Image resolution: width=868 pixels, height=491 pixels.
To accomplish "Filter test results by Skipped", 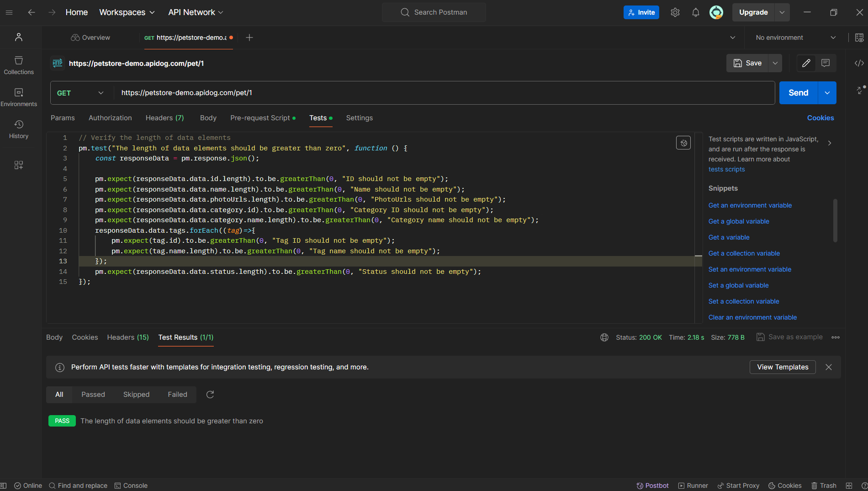I will pos(136,395).
